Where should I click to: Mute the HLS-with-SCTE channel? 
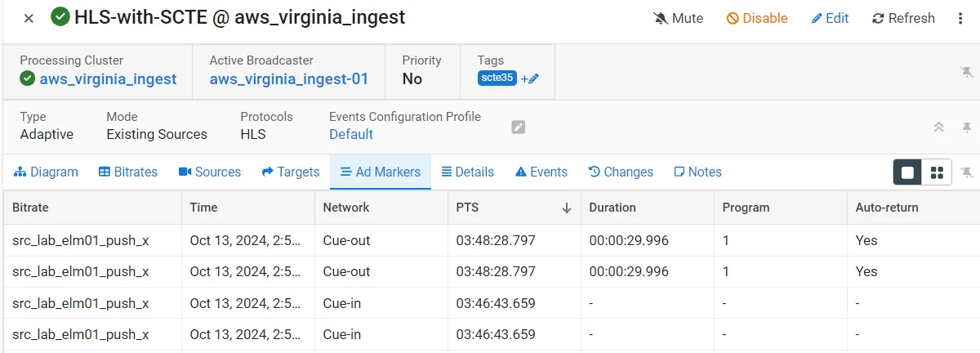tap(679, 18)
